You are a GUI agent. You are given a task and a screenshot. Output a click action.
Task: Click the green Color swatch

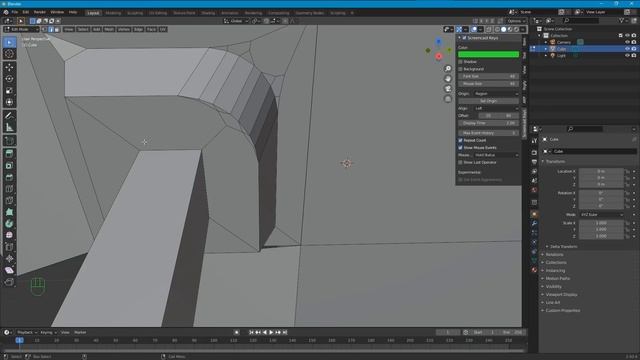point(489,54)
